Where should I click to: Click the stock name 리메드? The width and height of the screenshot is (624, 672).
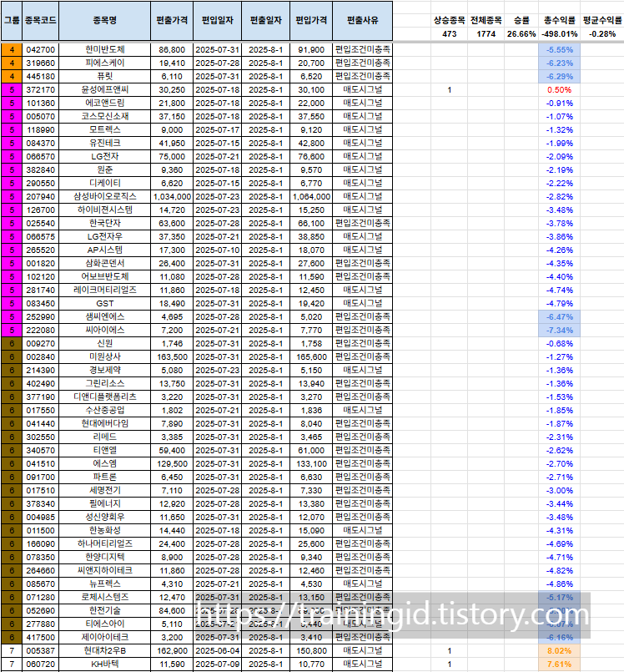[104, 437]
